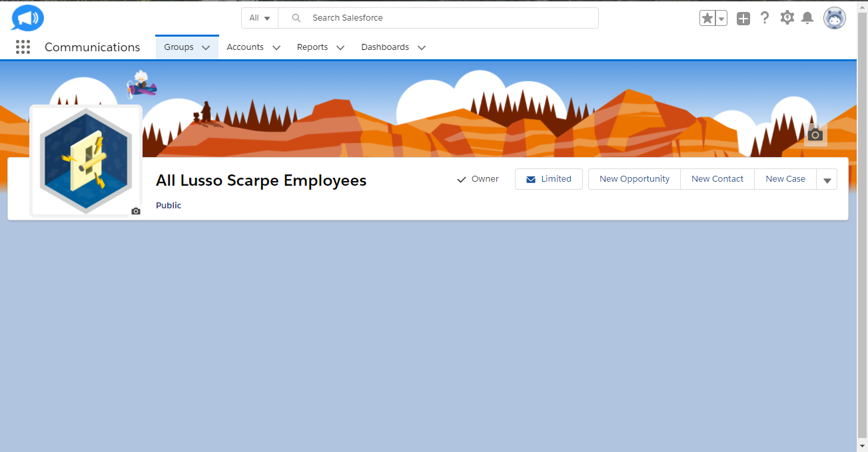Click the scrollbar up arrow
Viewport: 868px width, 452px height.
point(863,5)
